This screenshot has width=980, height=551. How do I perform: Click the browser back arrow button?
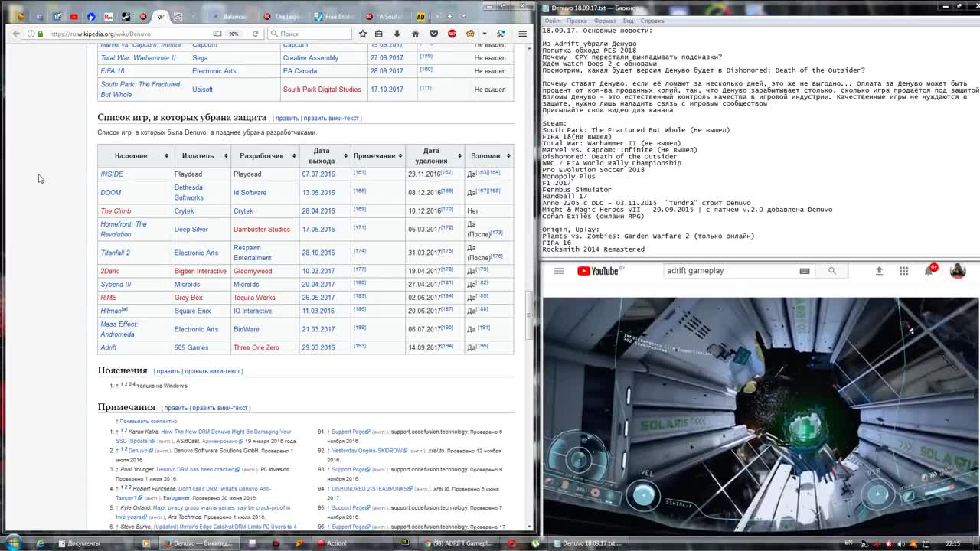tap(16, 34)
